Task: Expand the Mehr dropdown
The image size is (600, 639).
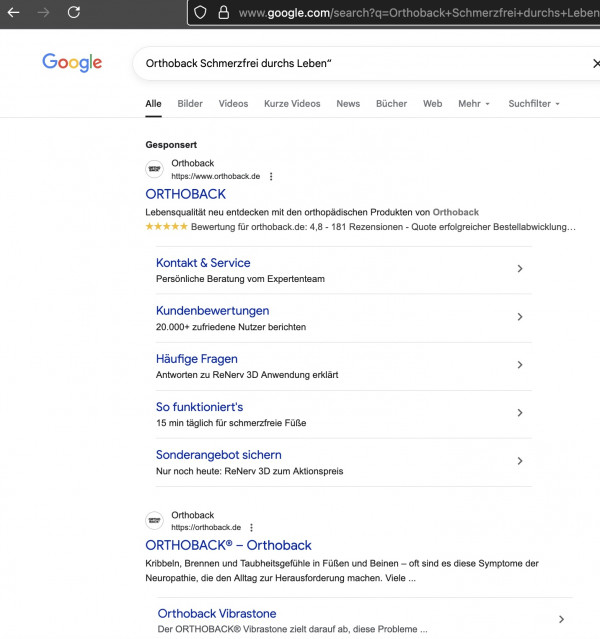Action: (x=474, y=104)
